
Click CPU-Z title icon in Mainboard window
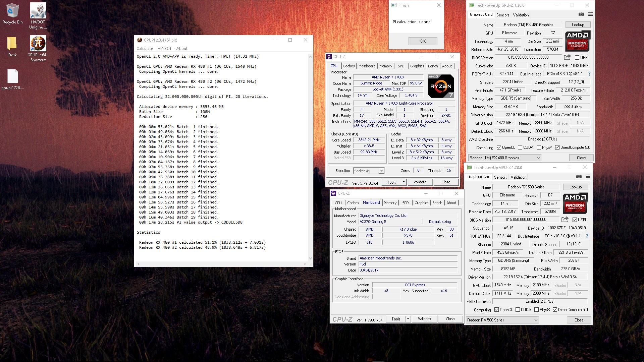point(333,193)
